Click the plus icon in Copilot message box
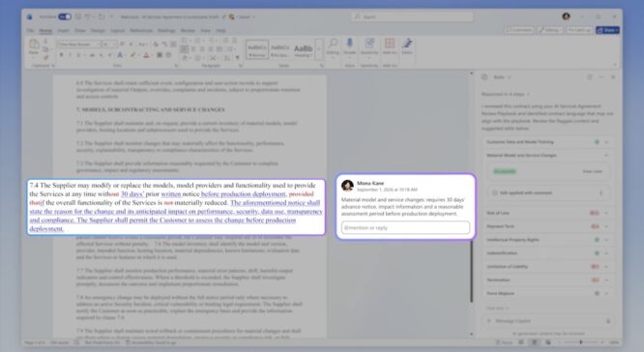Image resolution: width=644 pixels, height=352 pixels. tap(488, 321)
